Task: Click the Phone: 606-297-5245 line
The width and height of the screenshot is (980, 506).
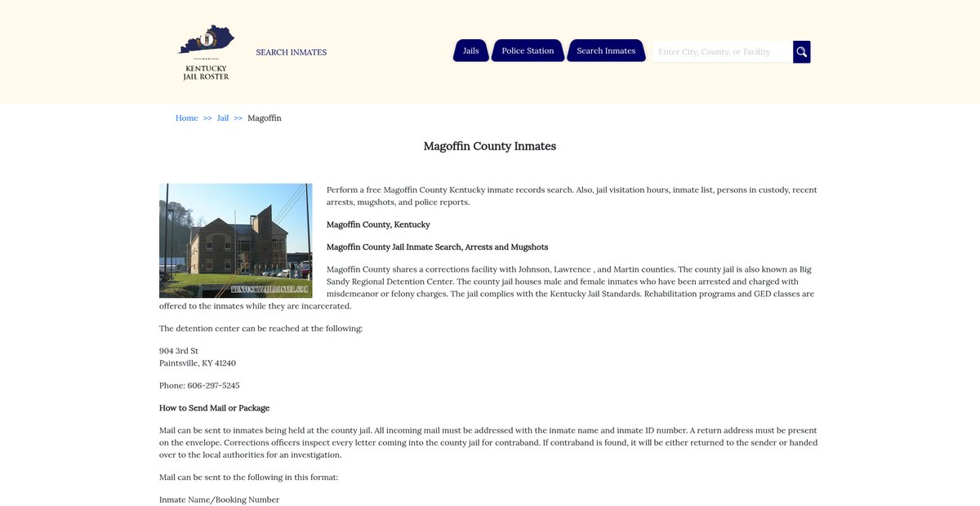Action: pyautogui.click(x=199, y=385)
